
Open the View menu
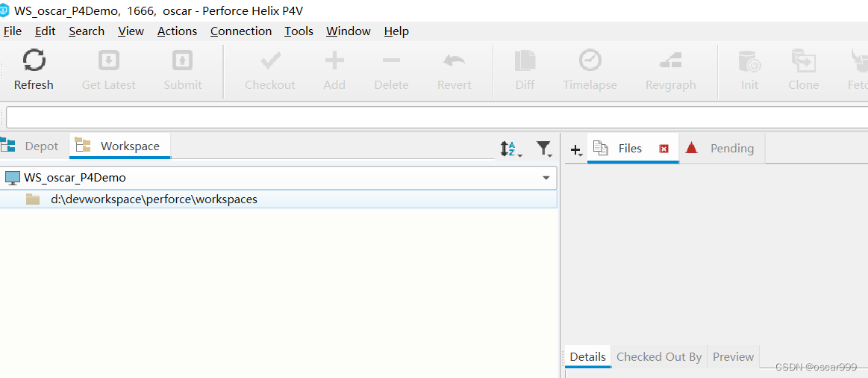[131, 31]
